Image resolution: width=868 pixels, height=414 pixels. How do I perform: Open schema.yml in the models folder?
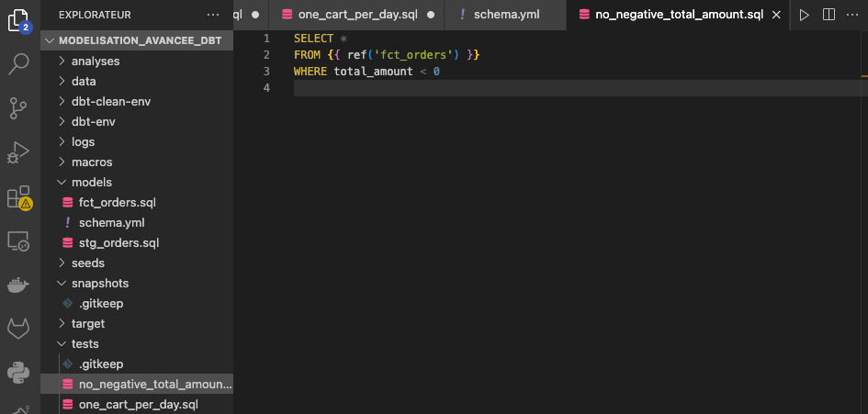point(137,222)
